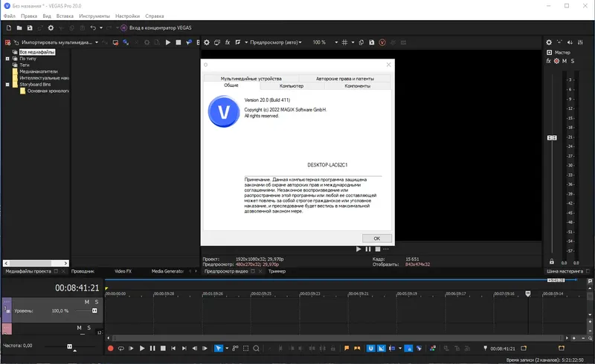
Task: Select All media files tree item
Action: click(x=37, y=52)
